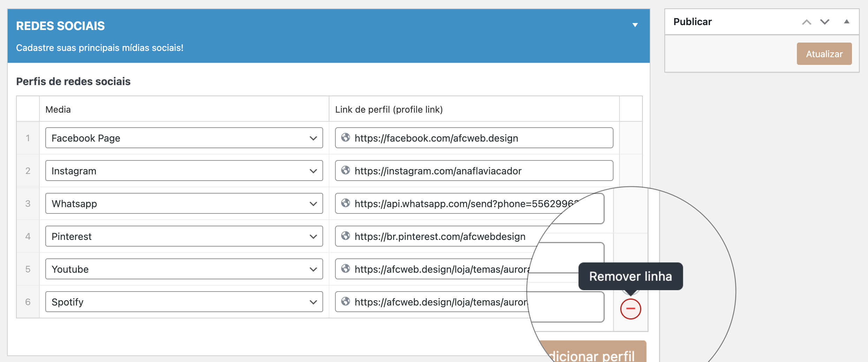Screen dimensions: 868x362
Task: Click globe icon in Instagram link field
Action: pos(345,170)
